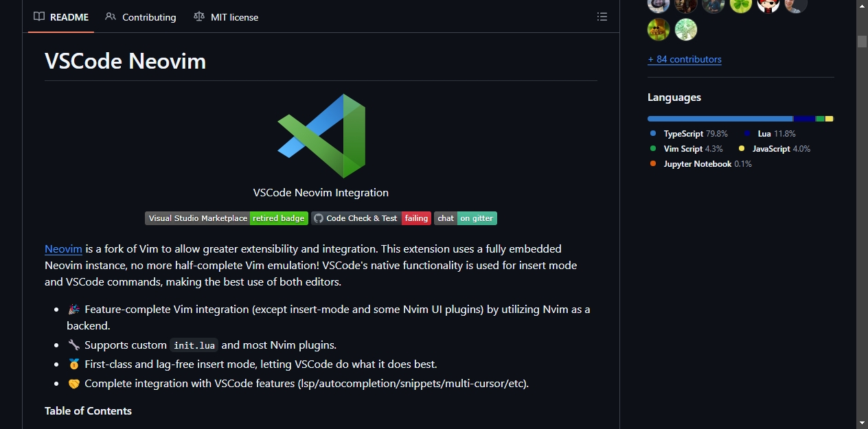This screenshot has width=868, height=429.
Task: Open the green map pattern contributor avatar
Action: point(686,30)
